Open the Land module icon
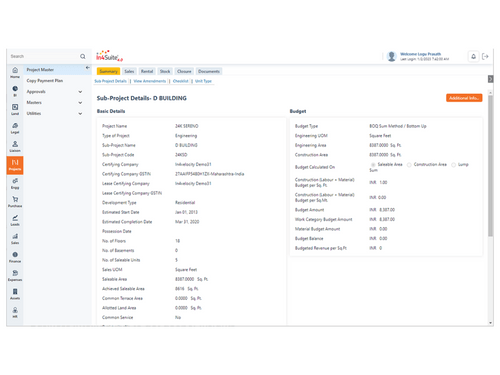This screenshot has width=500, height=375. tap(15, 109)
